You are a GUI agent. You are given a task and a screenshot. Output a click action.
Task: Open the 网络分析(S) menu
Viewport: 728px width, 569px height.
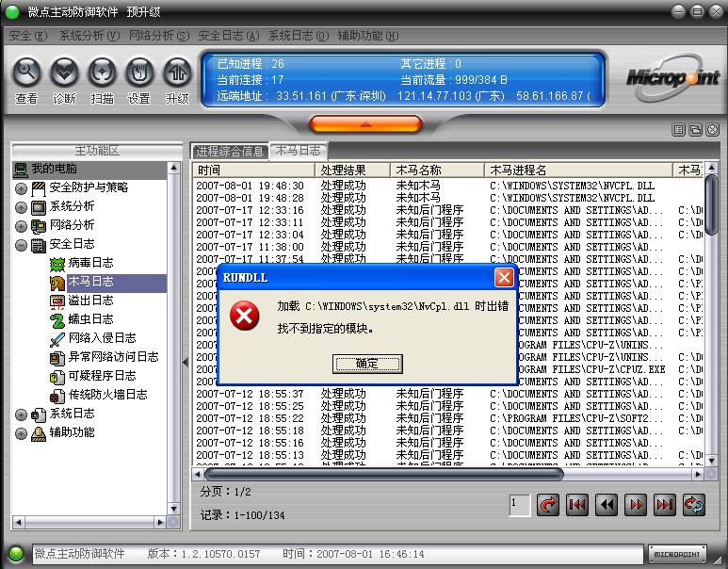pos(159,36)
